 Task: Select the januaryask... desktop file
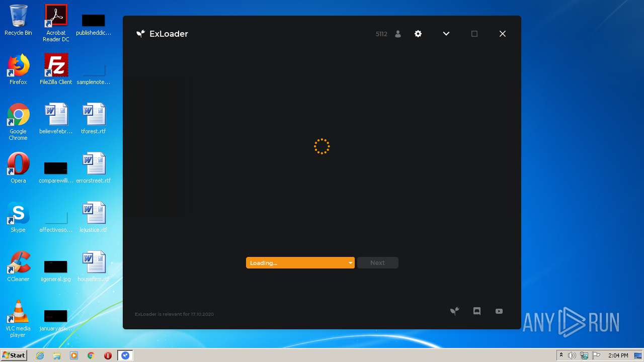(56, 320)
